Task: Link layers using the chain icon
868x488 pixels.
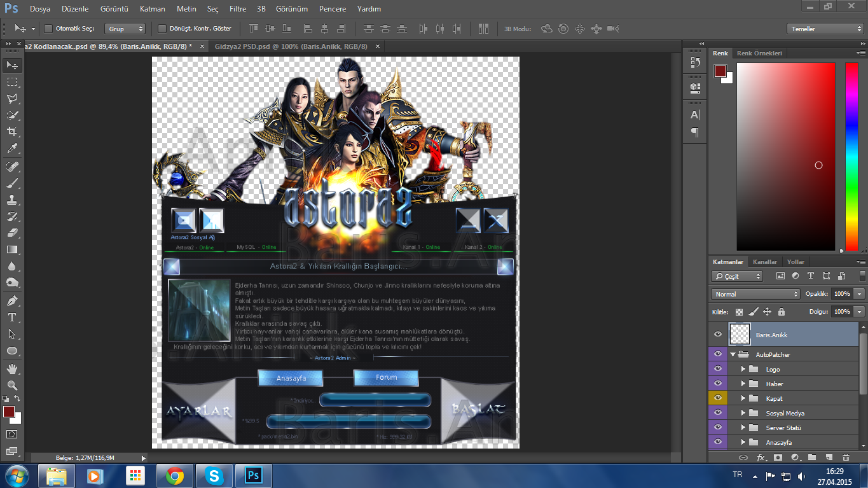Action: coord(743,457)
